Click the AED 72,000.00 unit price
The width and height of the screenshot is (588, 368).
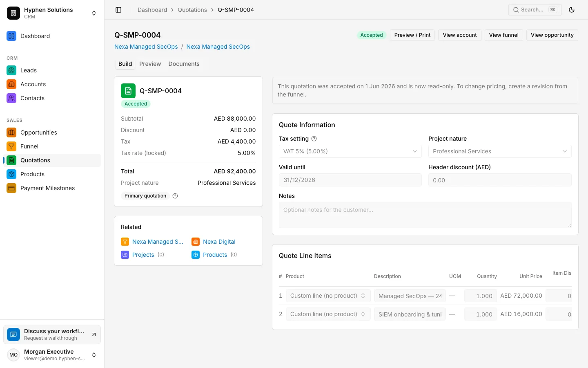(x=521, y=296)
